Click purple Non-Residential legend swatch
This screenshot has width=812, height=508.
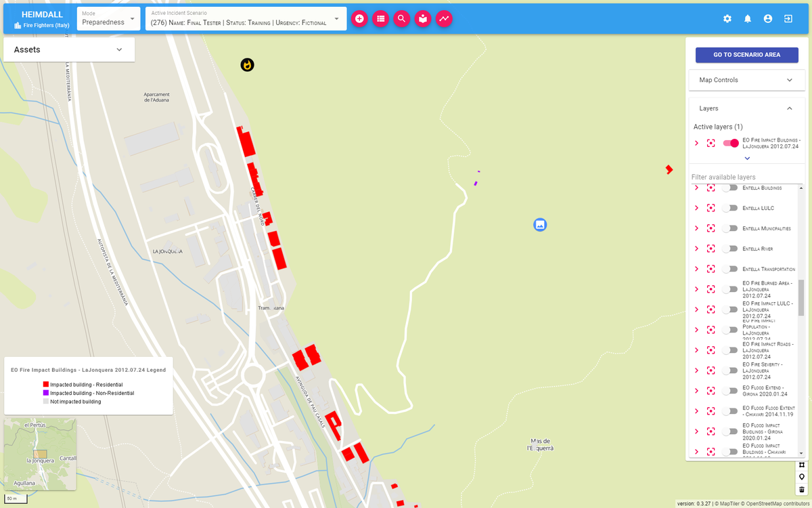[x=45, y=393]
